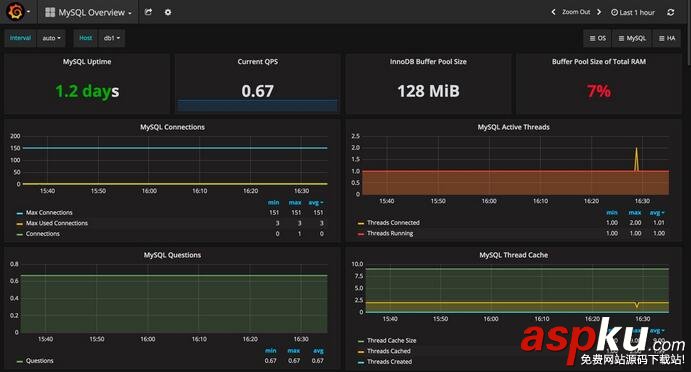Click the share dashboard icon

(x=149, y=12)
